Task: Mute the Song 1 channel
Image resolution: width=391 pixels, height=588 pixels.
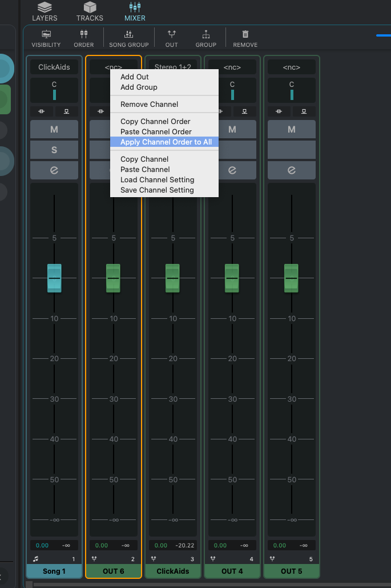Action: [54, 130]
